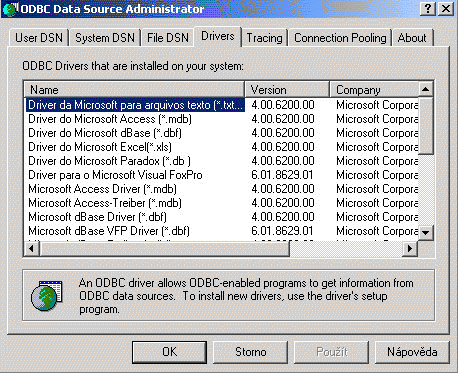458x373 pixels.
Task: Show the About tab
Action: click(412, 38)
